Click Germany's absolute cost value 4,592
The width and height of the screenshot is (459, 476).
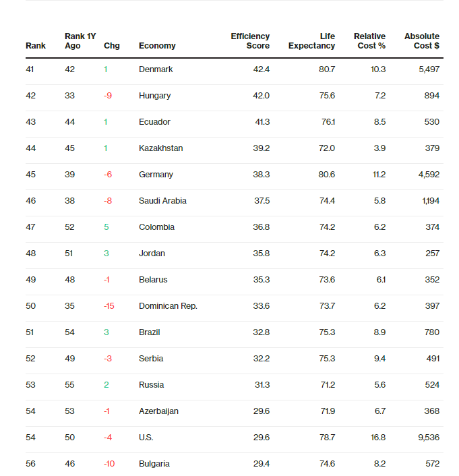coord(428,175)
